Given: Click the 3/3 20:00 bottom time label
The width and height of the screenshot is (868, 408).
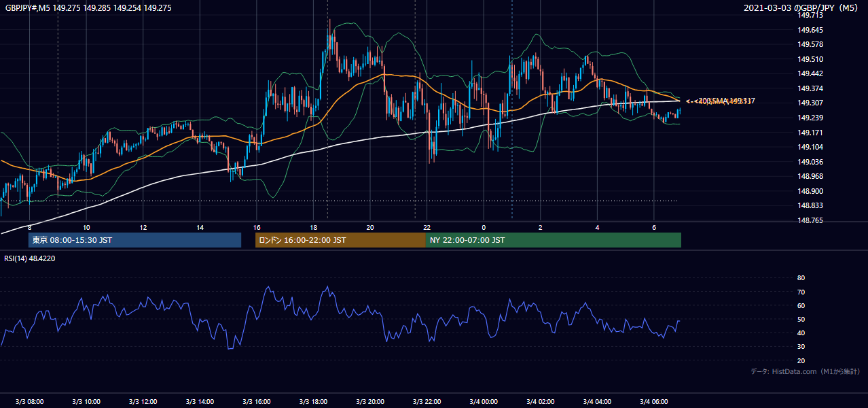Looking at the screenshot, I should (x=370, y=401).
